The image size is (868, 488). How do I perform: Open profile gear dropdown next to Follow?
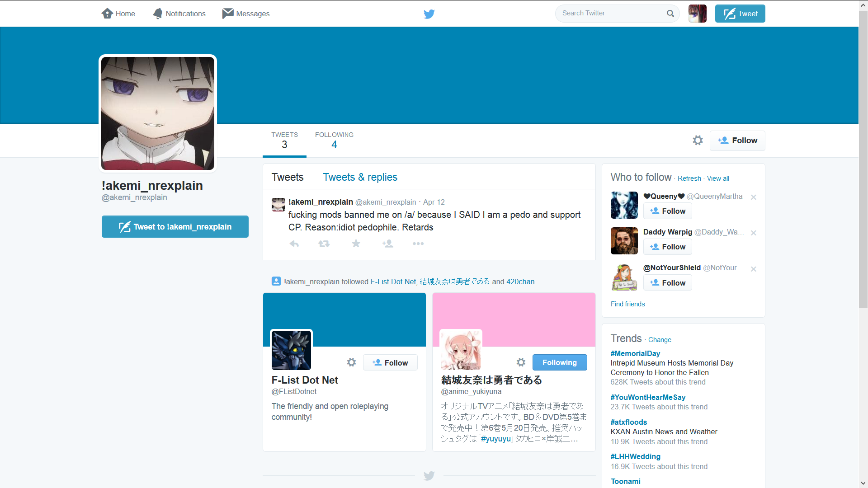coord(698,141)
